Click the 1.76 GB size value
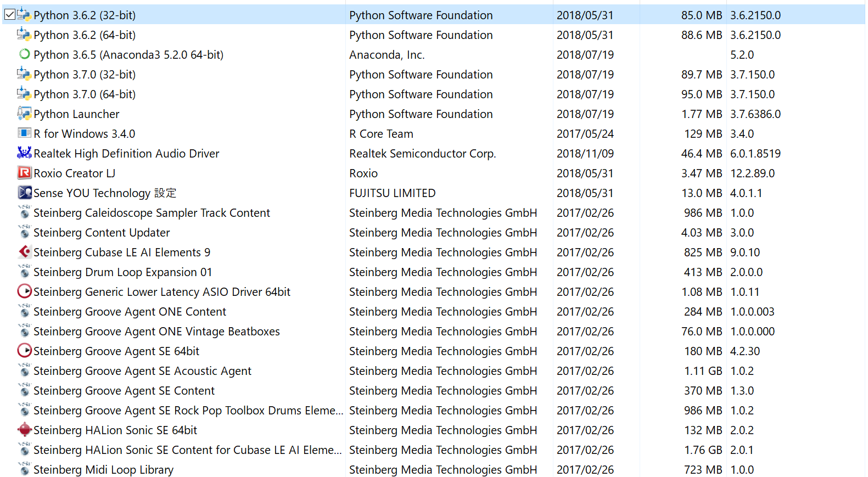Screen dimensions: 868x477 point(703,450)
